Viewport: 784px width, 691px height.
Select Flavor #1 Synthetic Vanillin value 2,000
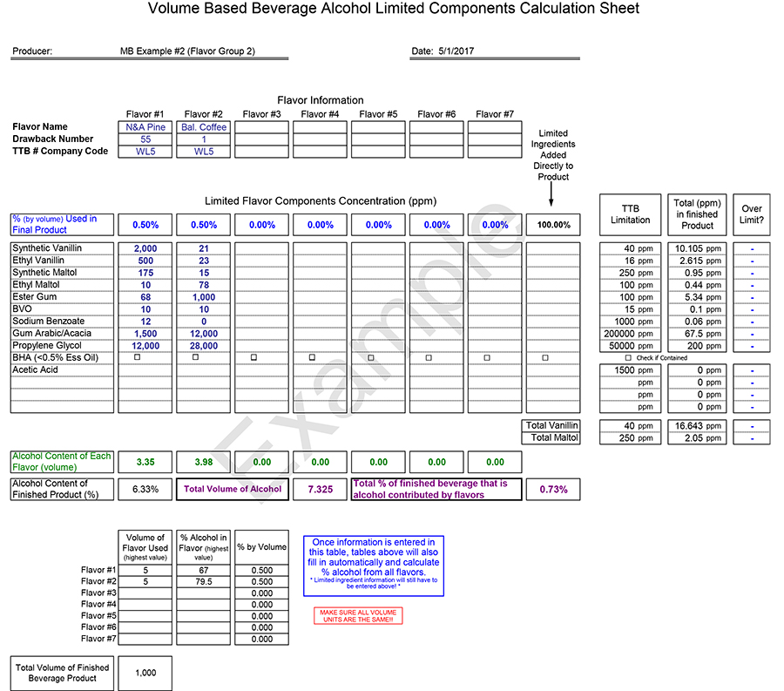[145, 248]
